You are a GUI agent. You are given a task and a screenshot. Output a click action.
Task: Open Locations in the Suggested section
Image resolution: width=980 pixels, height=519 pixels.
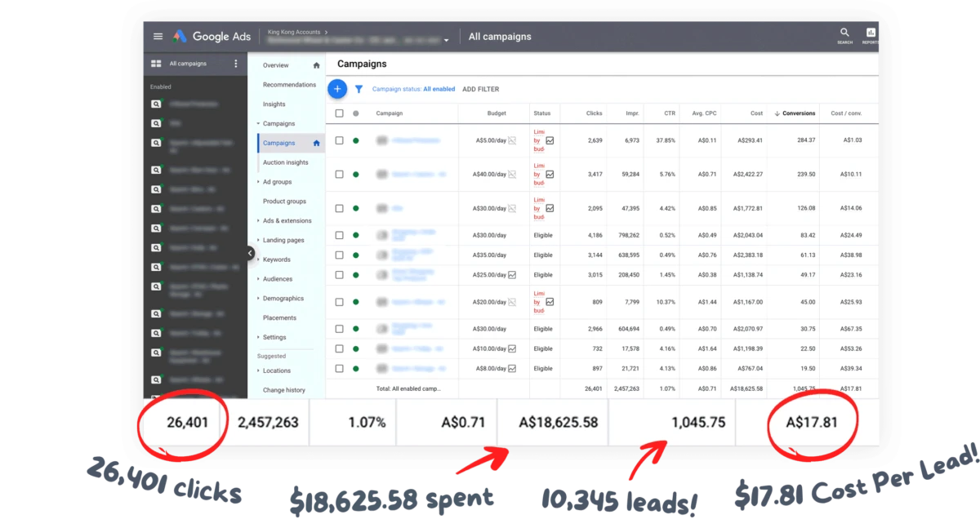coord(277,370)
